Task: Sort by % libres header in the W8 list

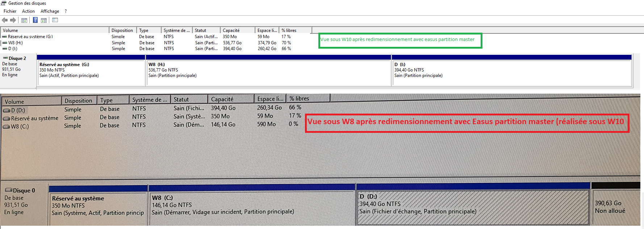Action: (308, 99)
